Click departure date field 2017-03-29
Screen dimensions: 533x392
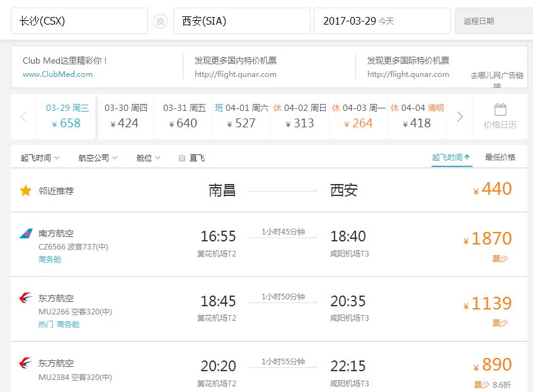pos(382,21)
